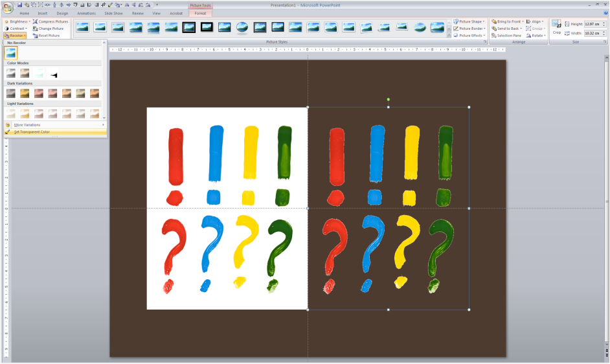Open Bring to Front dropdown
The width and height of the screenshot is (610, 364).
tap(508, 21)
